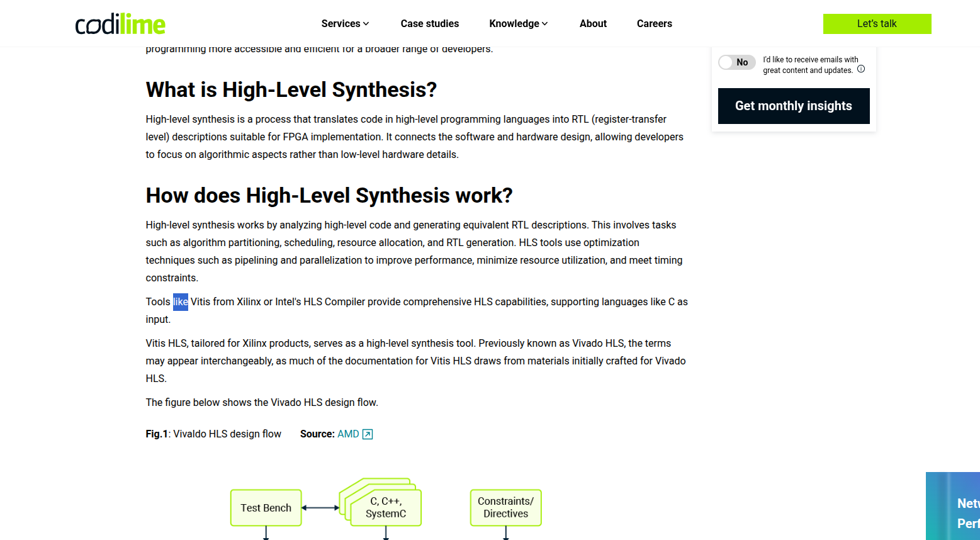Click the highlighted word like
The image size is (980, 540).
181,302
